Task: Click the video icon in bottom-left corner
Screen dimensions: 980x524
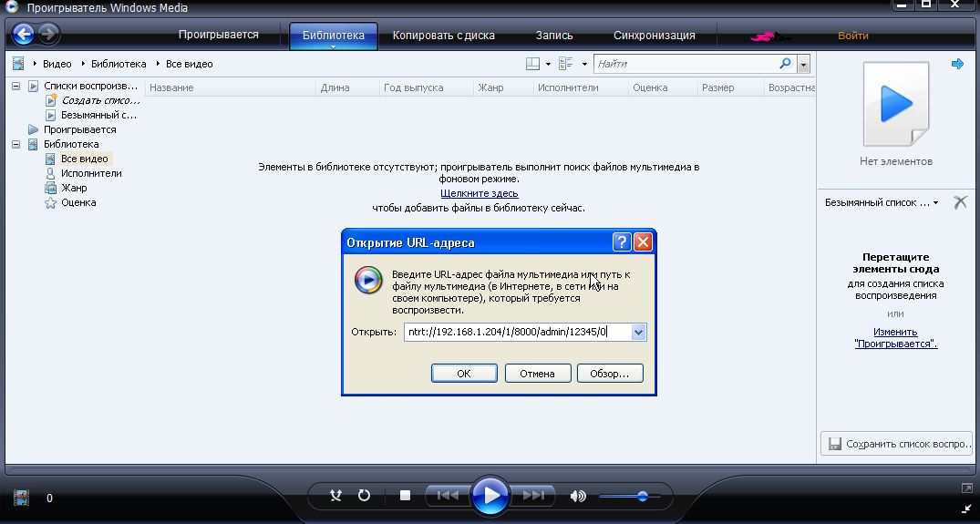Action: [21, 498]
